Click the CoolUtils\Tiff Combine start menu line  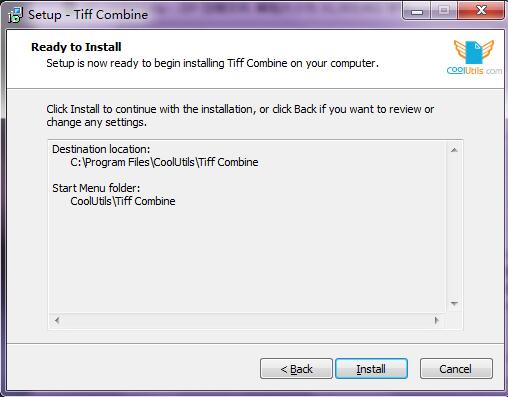click(123, 201)
